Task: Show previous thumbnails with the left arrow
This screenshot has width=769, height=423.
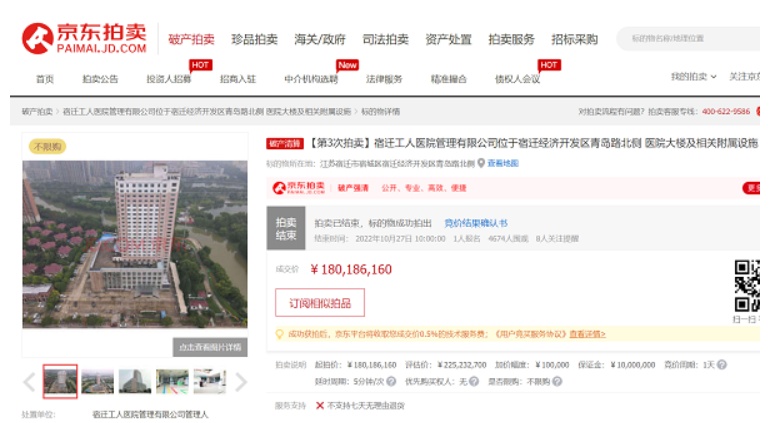Action: coord(29,381)
